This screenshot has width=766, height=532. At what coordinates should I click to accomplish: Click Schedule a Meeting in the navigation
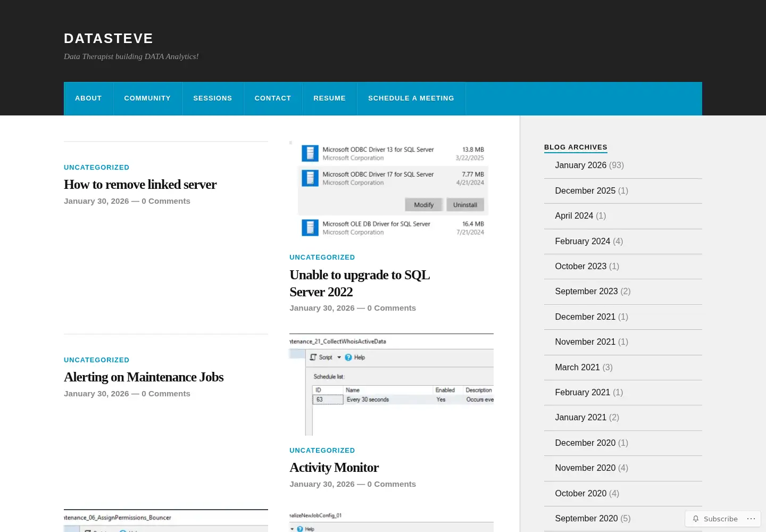(411, 98)
